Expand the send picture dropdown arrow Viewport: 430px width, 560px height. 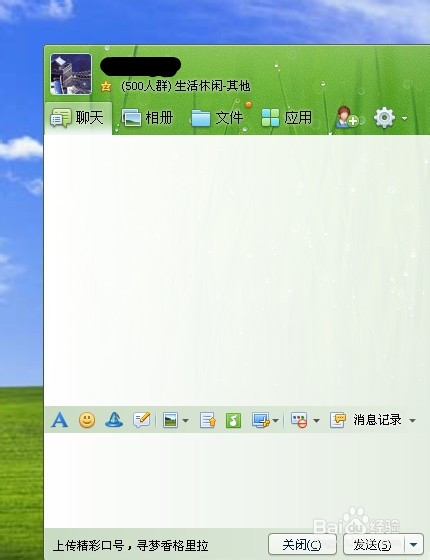point(185,421)
